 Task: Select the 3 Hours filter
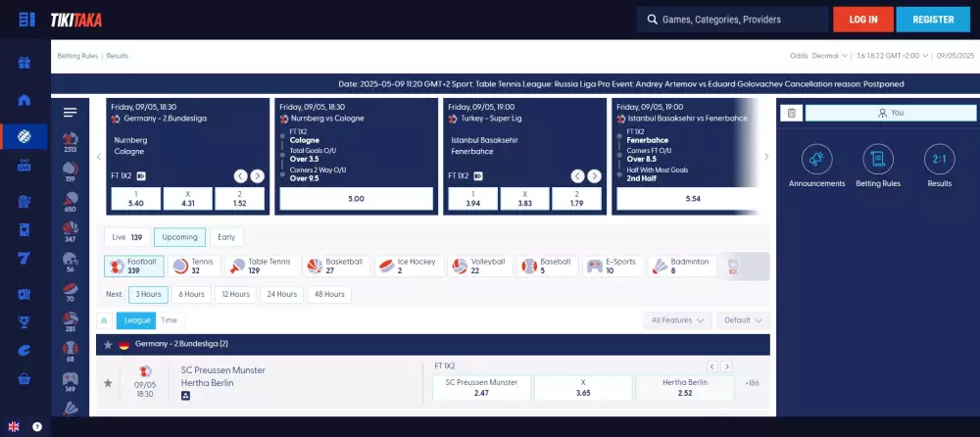pyautogui.click(x=149, y=295)
